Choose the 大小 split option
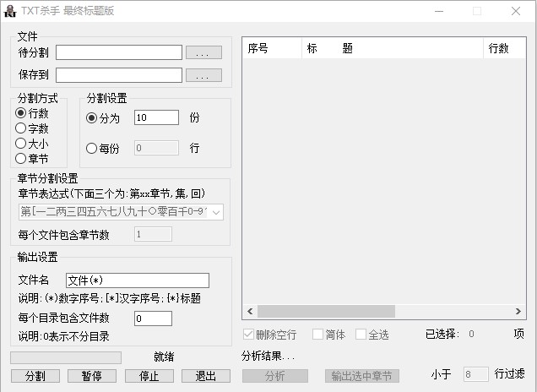Viewport: 537px width, 392px height. coord(21,144)
